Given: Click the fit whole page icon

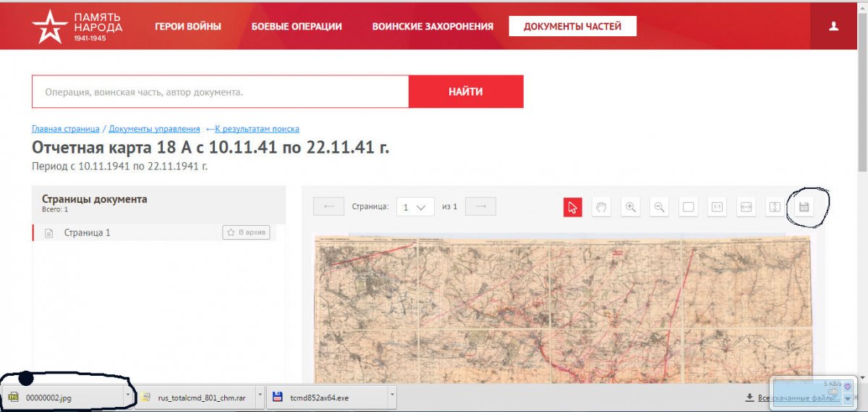Looking at the screenshot, I should (x=688, y=207).
